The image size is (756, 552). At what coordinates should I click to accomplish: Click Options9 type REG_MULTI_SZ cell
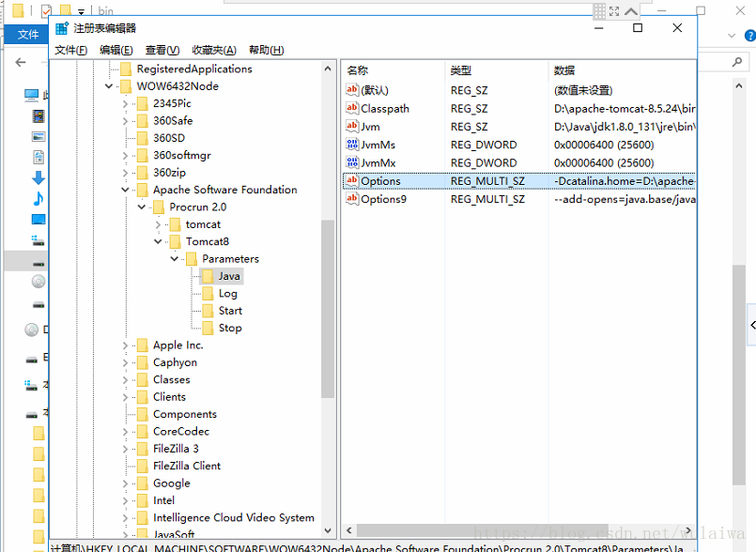point(488,199)
